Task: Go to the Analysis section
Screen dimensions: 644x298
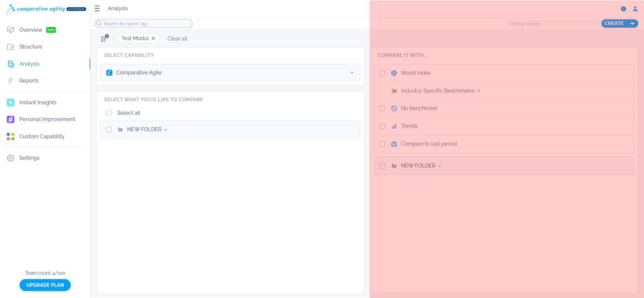Action: point(29,64)
